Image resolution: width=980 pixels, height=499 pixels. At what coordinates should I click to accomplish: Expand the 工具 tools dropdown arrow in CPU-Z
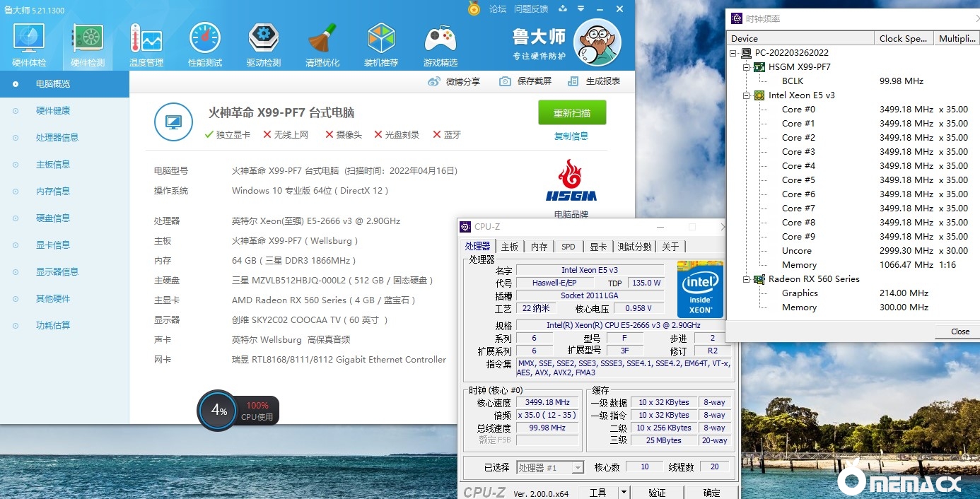pyautogui.click(x=624, y=493)
